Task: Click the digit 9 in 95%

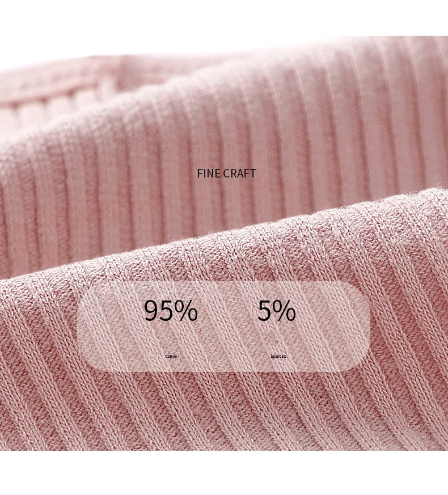Action: (x=151, y=311)
